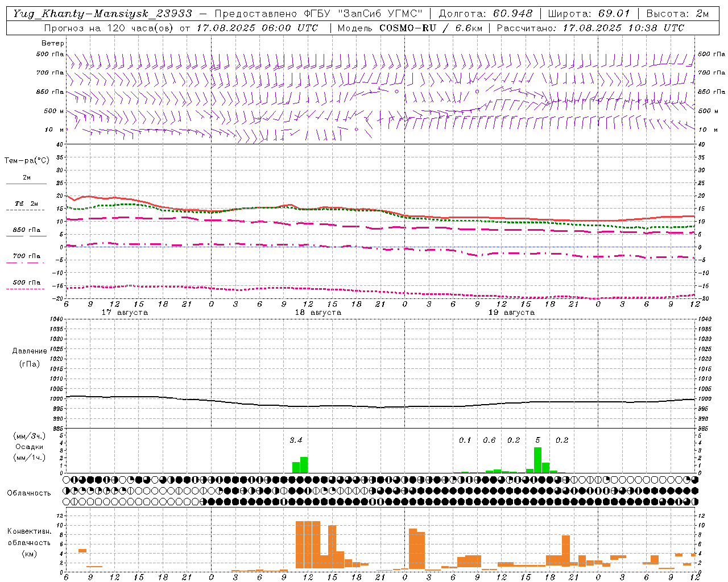Click the 850 гПа temperature legend entry
Viewport: 728px width, 582px height.
pyautogui.click(x=26, y=230)
